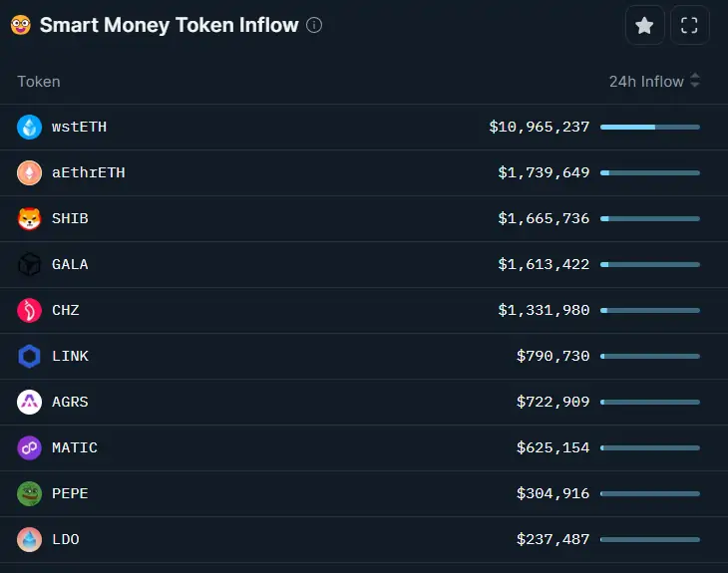Image resolution: width=728 pixels, height=573 pixels.
Task: Click the Token column header
Action: coord(39,82)
